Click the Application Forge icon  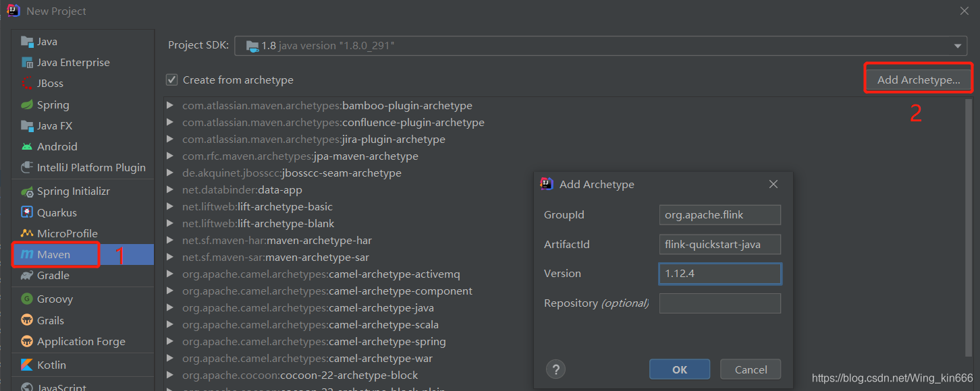coord(27,341)
